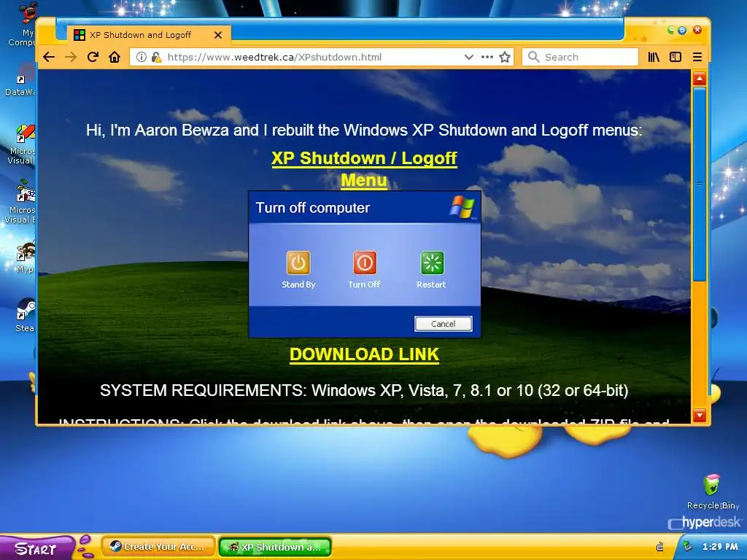
Task: Open the DataW desktop shortcut
Action: pos(21,80)
